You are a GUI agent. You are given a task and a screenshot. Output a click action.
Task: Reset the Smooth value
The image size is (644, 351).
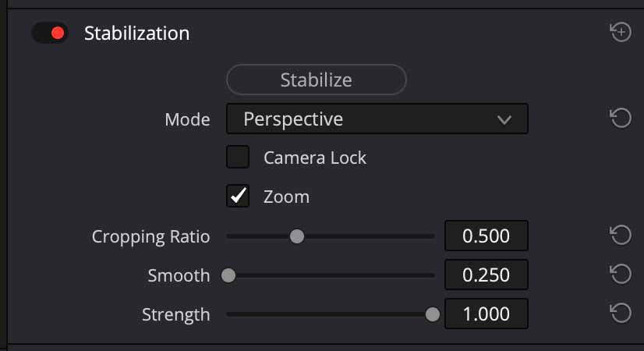point(621,275)
